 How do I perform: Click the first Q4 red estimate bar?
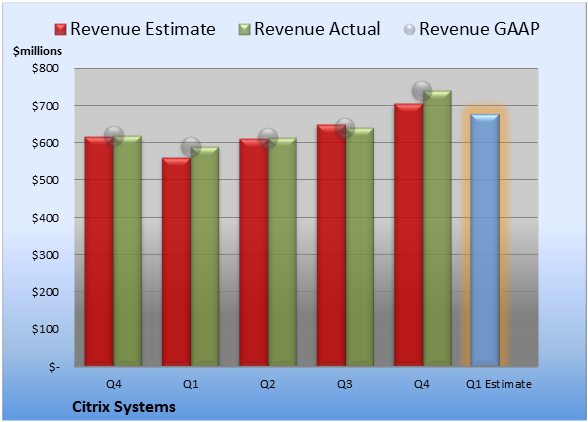tap(99, 251)
